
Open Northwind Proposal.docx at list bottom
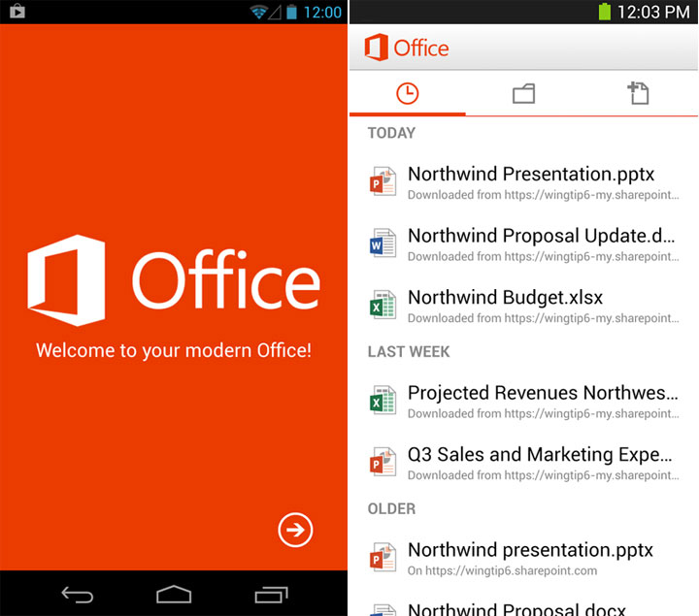tap(523, 605)
